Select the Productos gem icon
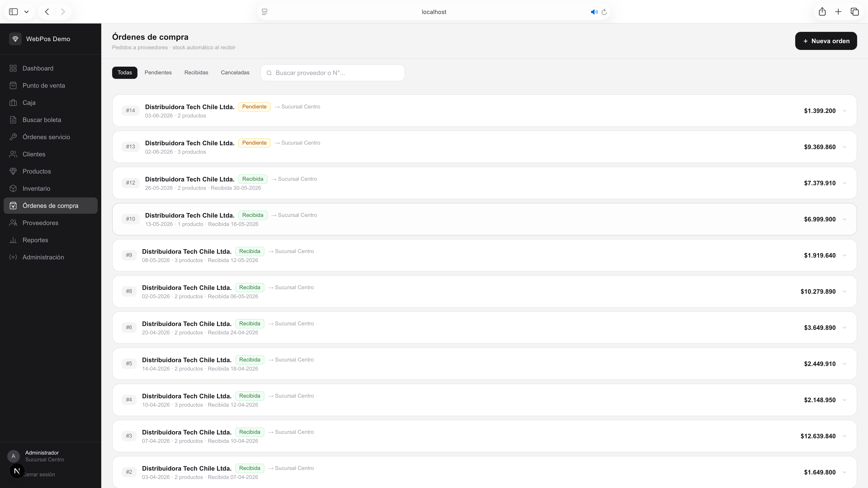868x488 pixels. point(13,171)
